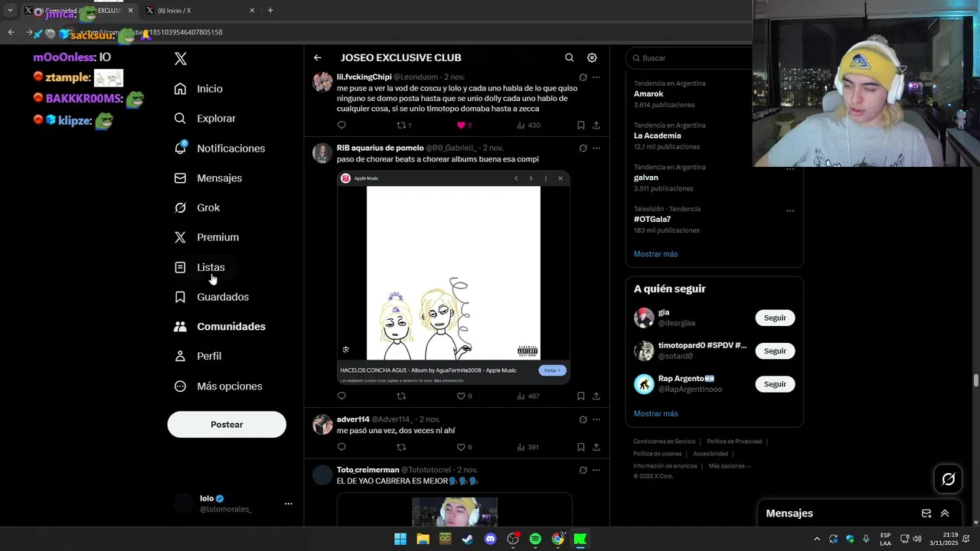
Task: Open community settings gear icon
Action: (592, 57)
